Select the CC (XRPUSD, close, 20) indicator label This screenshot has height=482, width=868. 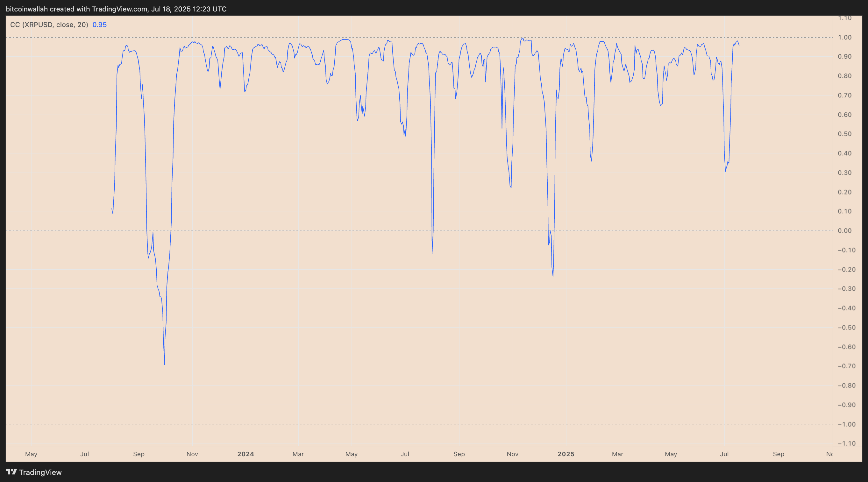[49, 25]
